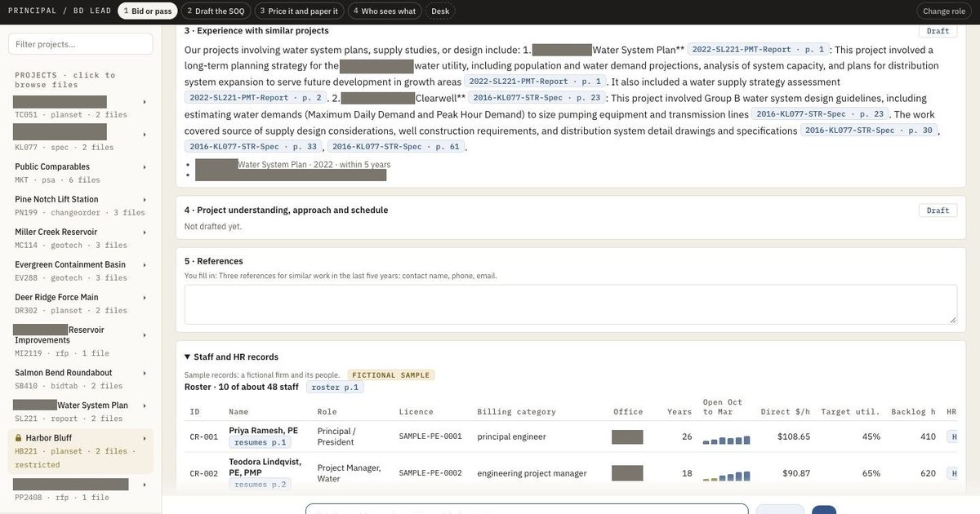Expand the Deer Ridge Force Main arrow
Image resolution: width=980 pixels, height=514 pixels.
click(x=145, y=298)
